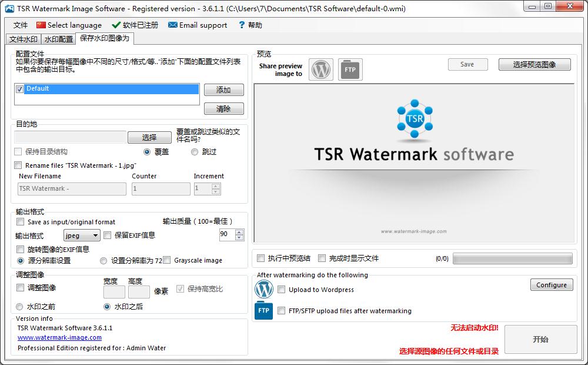588x365 pixels.
Task: Click output quality value 90 field
Action: (227, 234)
